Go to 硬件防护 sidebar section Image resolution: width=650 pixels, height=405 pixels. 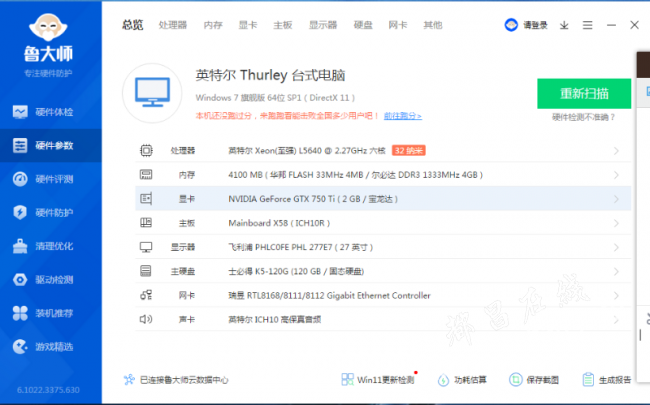point(51,213)
